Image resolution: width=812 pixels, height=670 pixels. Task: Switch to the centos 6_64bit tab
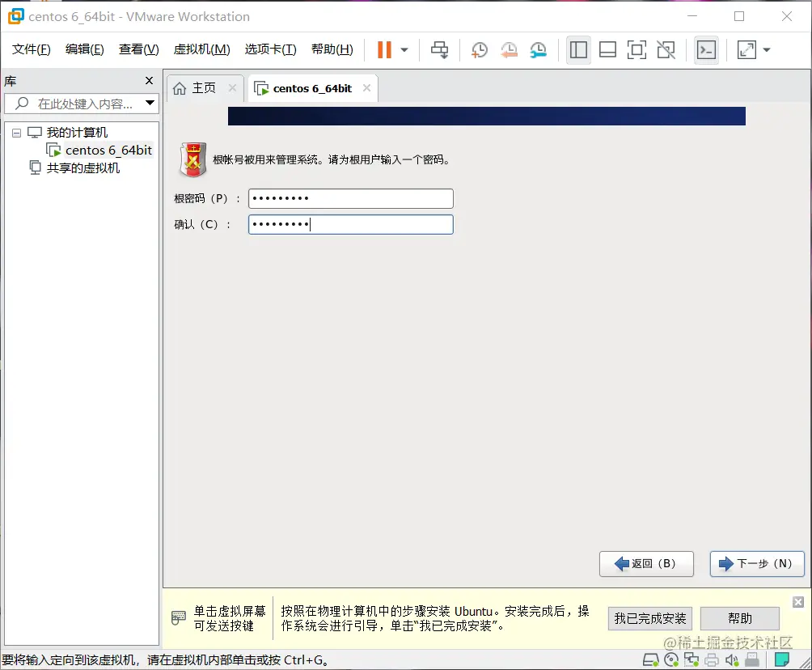pyautogui.click(x=311, y=89)
